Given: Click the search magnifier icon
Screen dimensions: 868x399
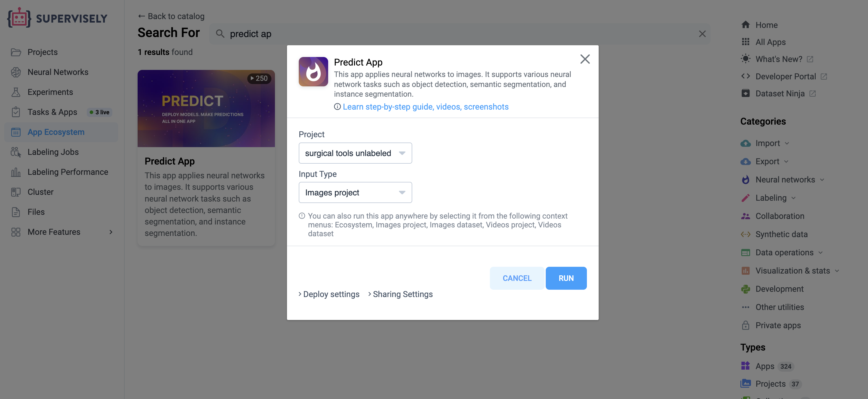Looking at the screenshot, I should click(x=220, y=34).
